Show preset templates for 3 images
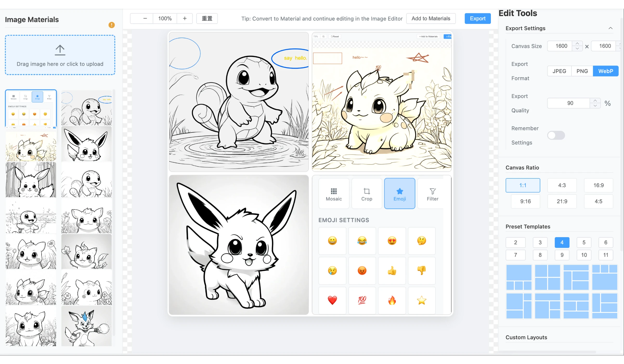The width and height of the screenshot is (624, 364). 540,242
